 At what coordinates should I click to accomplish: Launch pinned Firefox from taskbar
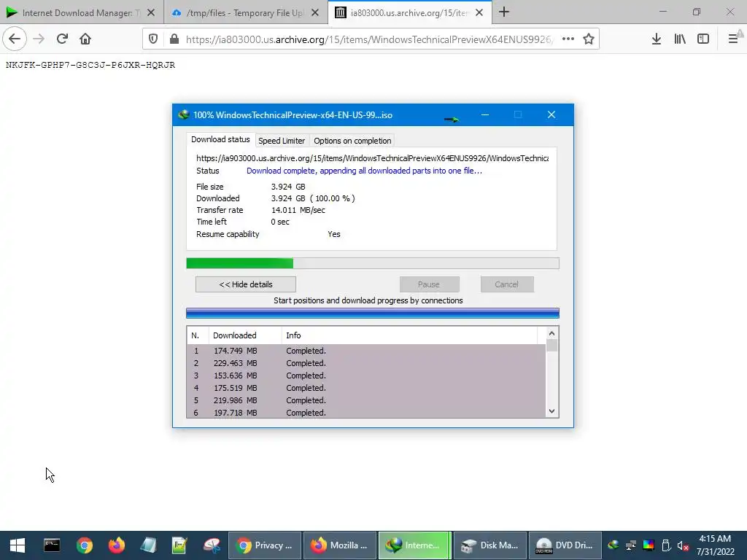point(116,545)
